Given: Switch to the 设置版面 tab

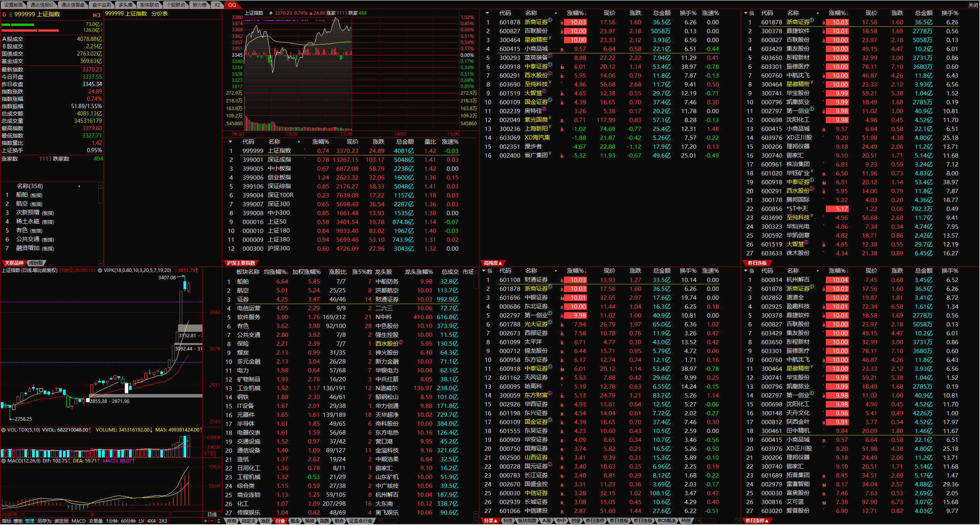Looking at the screenshot, I should click(x=14, y=5).
